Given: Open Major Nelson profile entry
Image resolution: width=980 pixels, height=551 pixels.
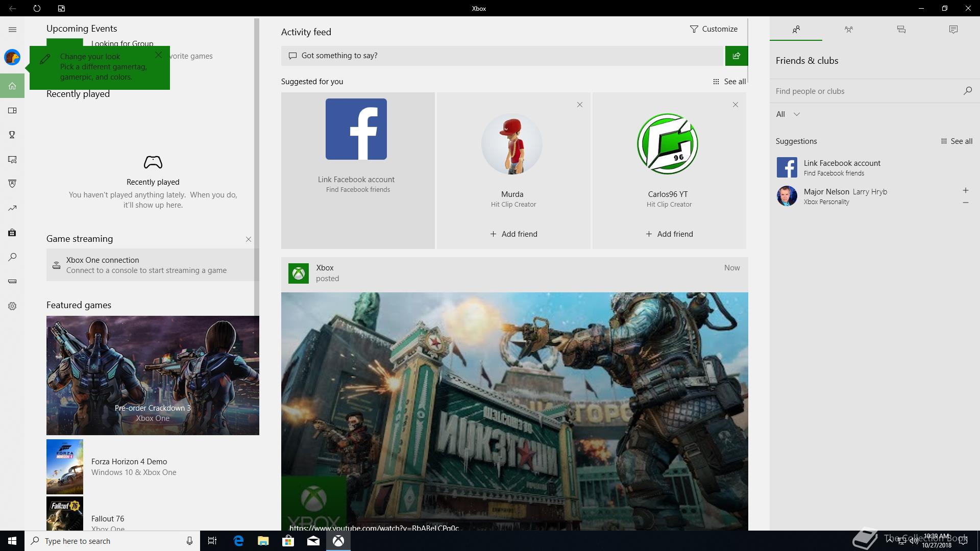Looking at the screenshot, I should pos(866,196).
